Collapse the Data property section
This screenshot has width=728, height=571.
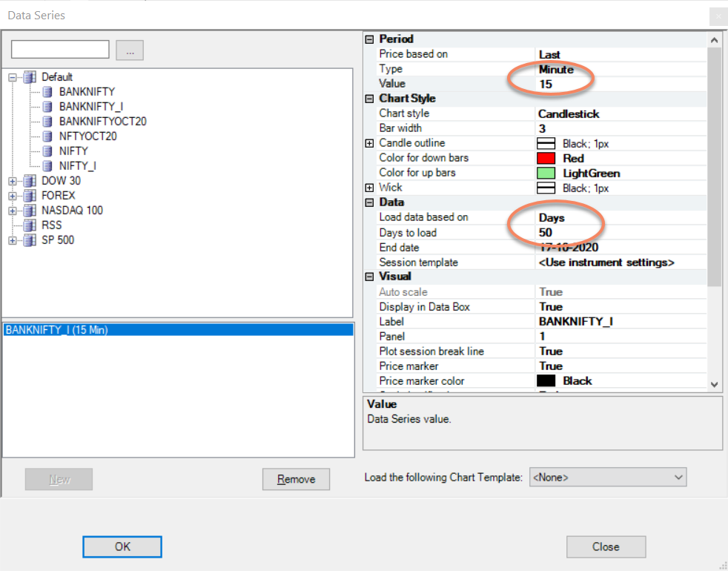pyautogui.click(x=370, y=202)
